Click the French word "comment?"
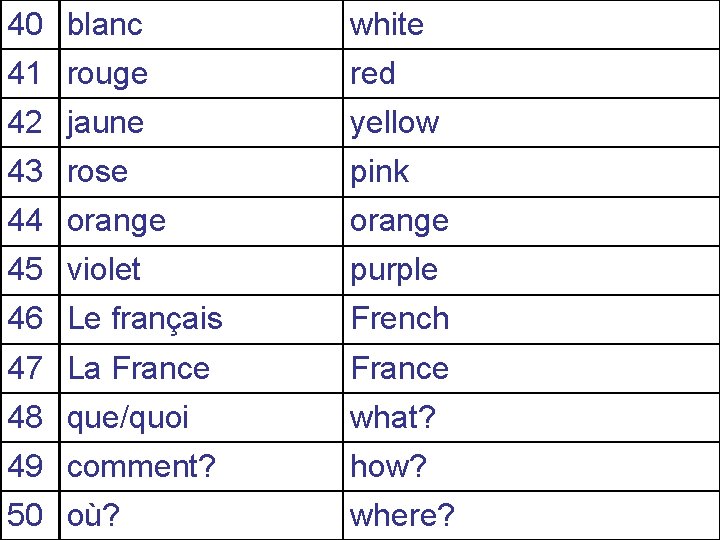 pyautogui.click(x=141, y=466)
